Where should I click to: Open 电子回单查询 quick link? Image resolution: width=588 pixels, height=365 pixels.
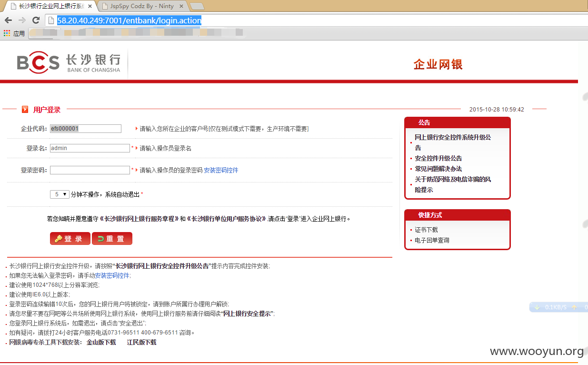pos(432,240)
